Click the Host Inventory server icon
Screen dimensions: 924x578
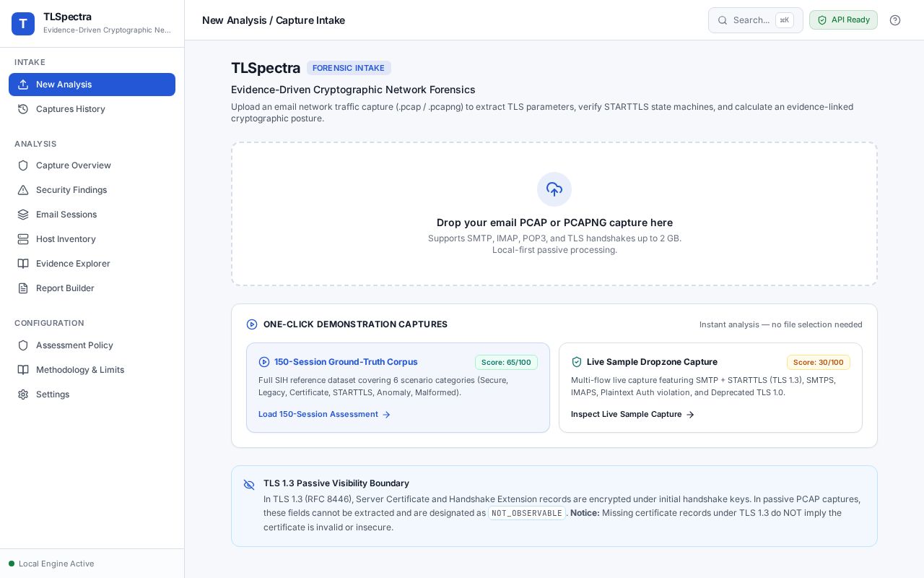tap(23, 239)
